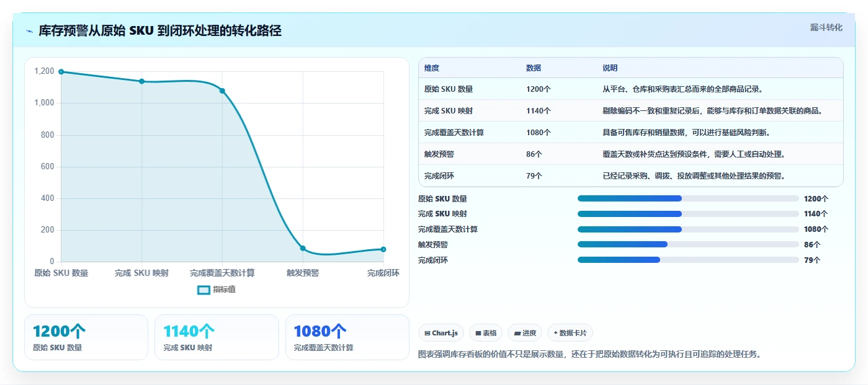
Task: Click the 1,000 y-axis tick label
Action: 44,103
